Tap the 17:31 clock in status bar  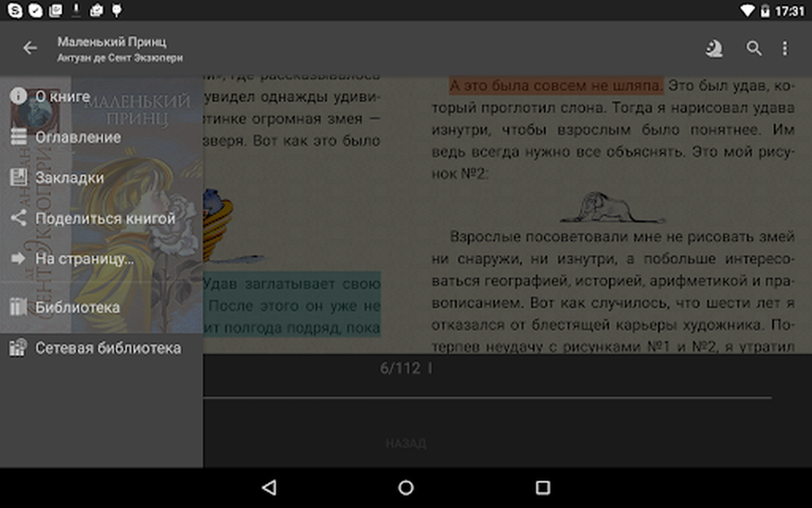(x=789, y=10)
